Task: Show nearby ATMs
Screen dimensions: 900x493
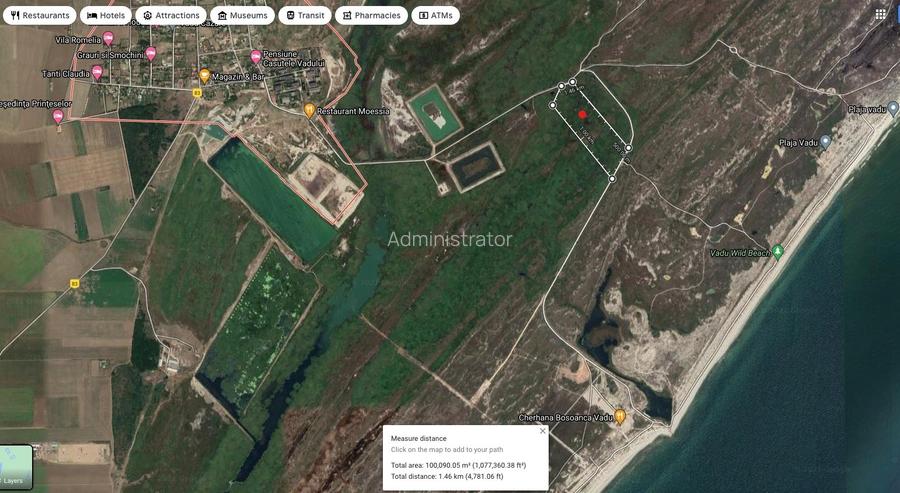Action: [435, 16]
